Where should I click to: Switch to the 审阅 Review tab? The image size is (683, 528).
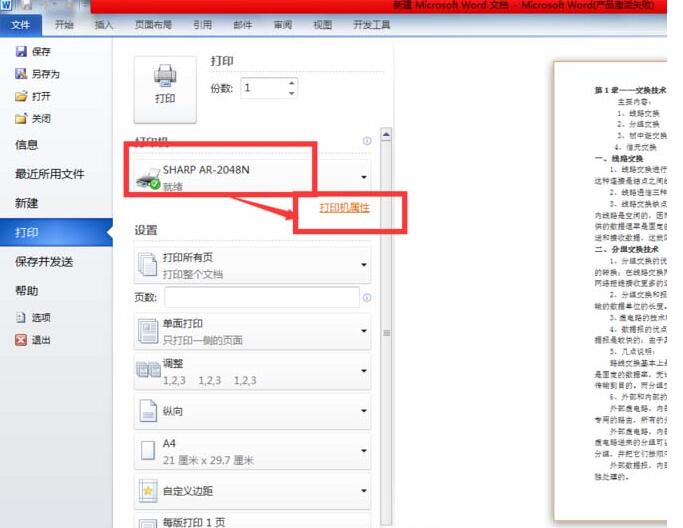point(283,24)
